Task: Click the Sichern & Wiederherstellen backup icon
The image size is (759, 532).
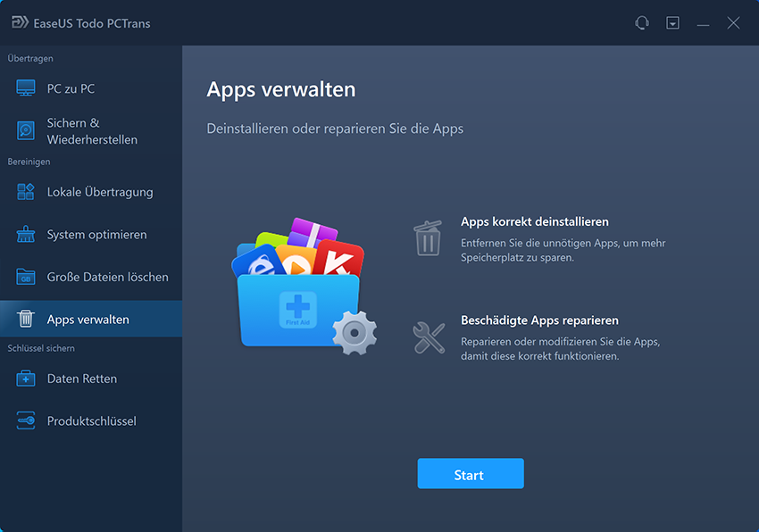Action: click(x=26, y=131)
